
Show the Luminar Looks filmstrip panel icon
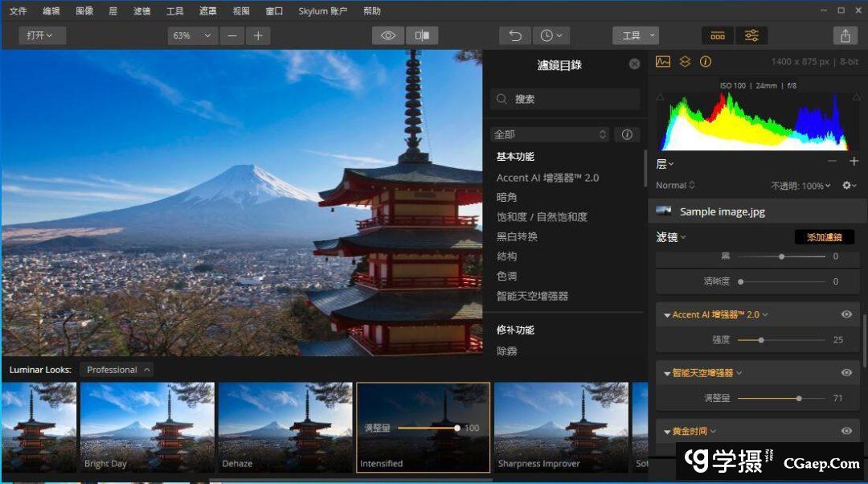coord(718,35)
